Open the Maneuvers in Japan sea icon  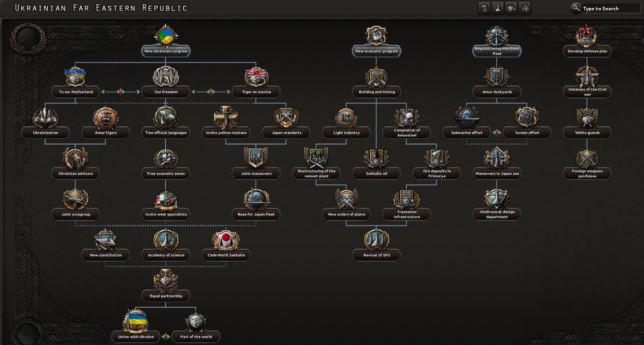tap(497, 159)
